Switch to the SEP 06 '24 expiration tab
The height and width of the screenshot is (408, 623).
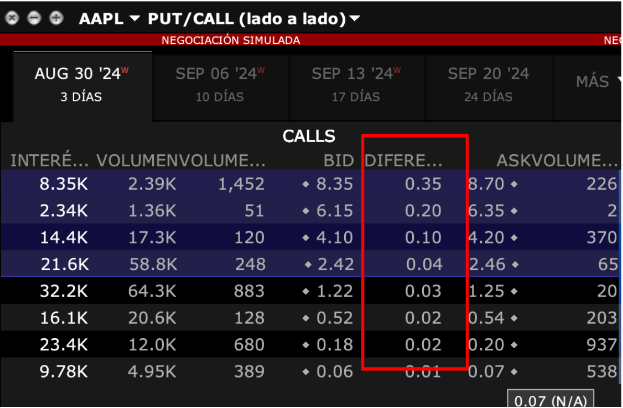(219, 84)
